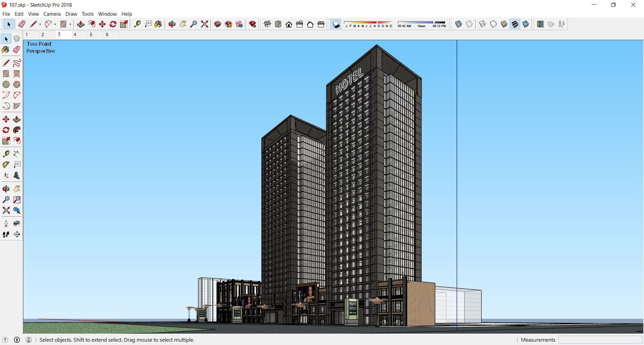Click Push/Pull tool in top toolbar
The height and width of the screenshot is (345, 644).
coord(81,24)
